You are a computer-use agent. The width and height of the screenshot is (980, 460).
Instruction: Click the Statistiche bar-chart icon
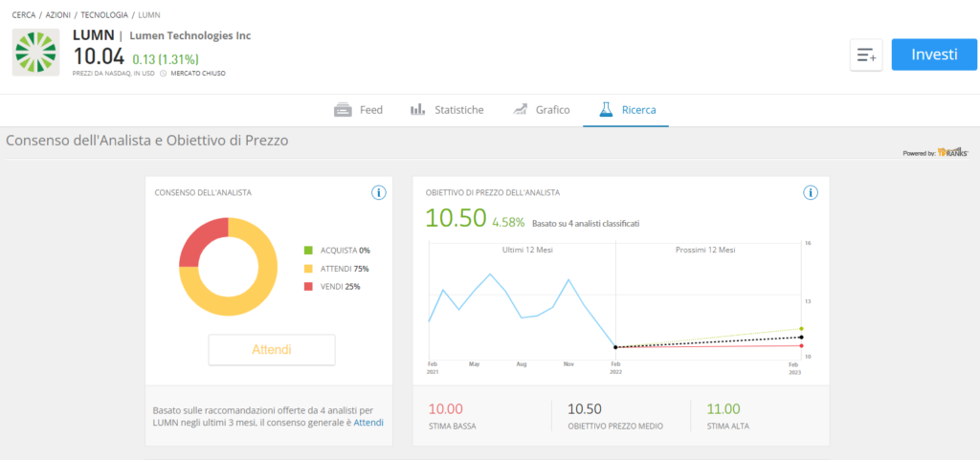417,110
